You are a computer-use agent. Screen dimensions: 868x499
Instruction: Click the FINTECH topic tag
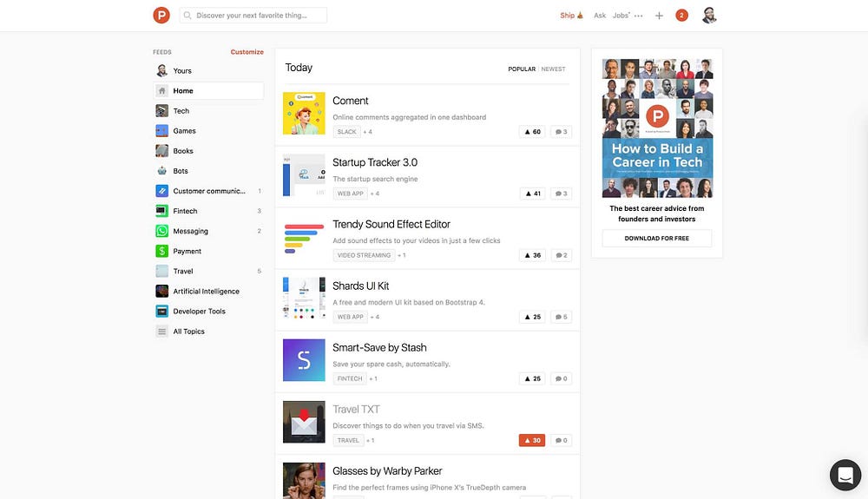point(350,379)
